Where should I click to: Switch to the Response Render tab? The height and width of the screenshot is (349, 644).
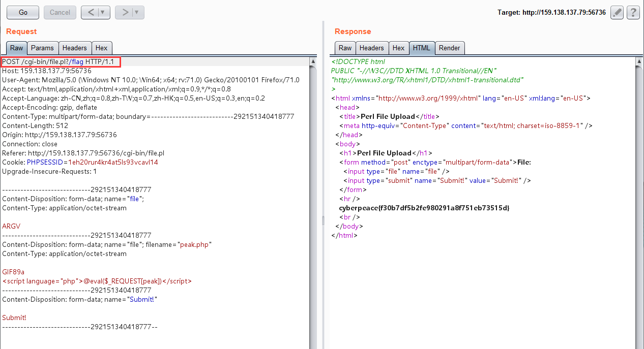tap(450, 48)
